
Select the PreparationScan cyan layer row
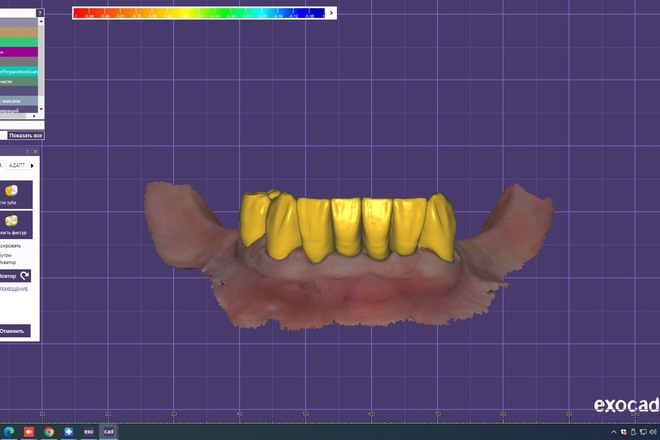point(19,72)
